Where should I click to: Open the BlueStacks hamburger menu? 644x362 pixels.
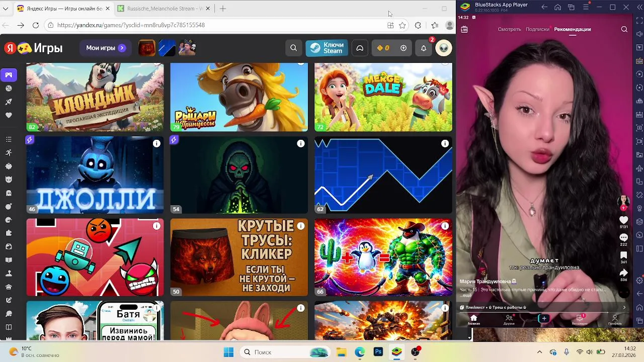[586, 7]
